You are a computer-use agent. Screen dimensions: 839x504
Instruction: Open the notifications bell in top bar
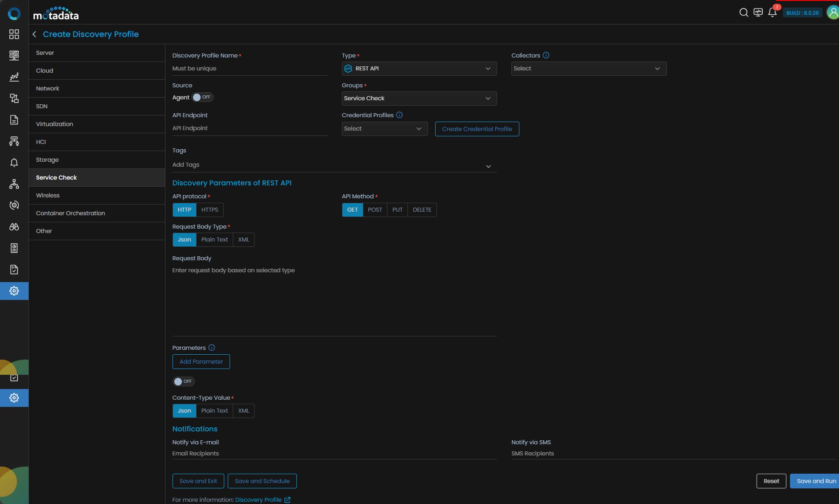(773, 12)
